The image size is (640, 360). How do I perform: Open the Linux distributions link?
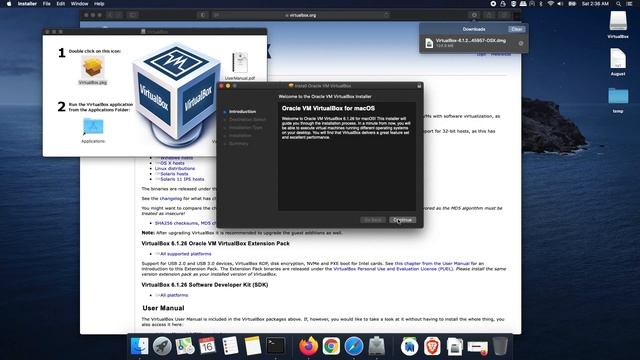point(175,168)
